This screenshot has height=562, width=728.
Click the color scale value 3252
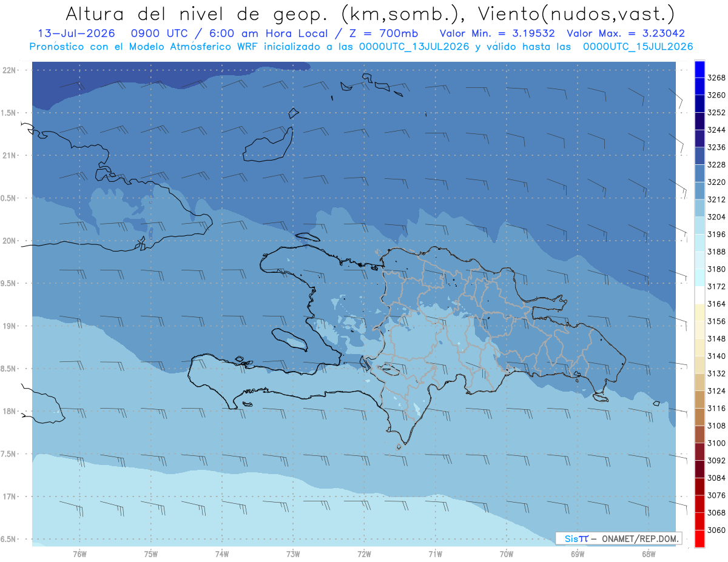pyautogui.click(x=716, y=113)
